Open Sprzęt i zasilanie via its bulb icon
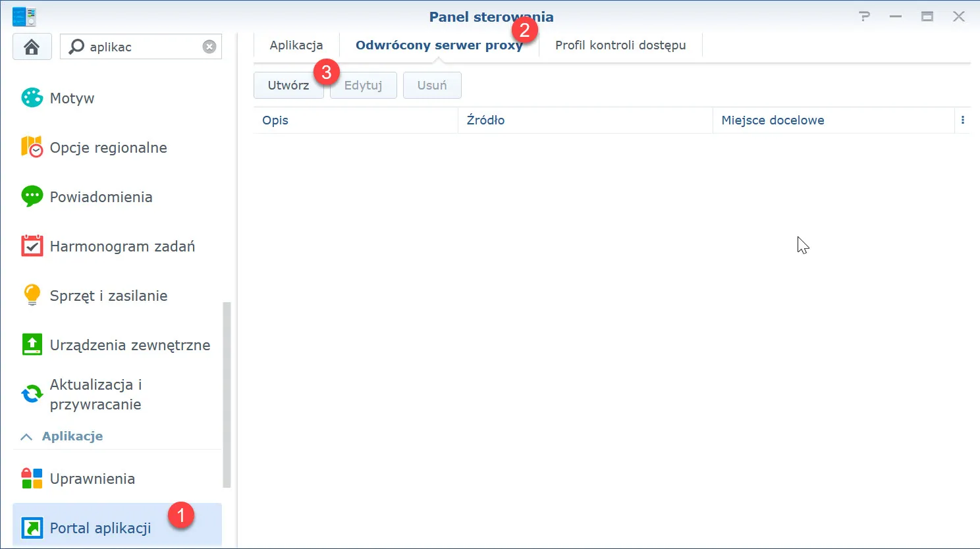The image size is (980, 549). click(32, 295)
